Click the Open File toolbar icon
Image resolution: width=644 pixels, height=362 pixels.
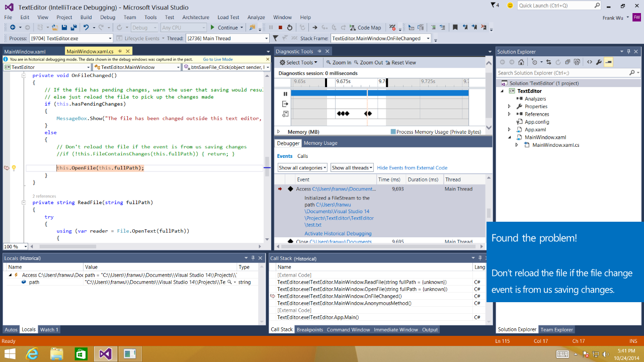(55, 28)
